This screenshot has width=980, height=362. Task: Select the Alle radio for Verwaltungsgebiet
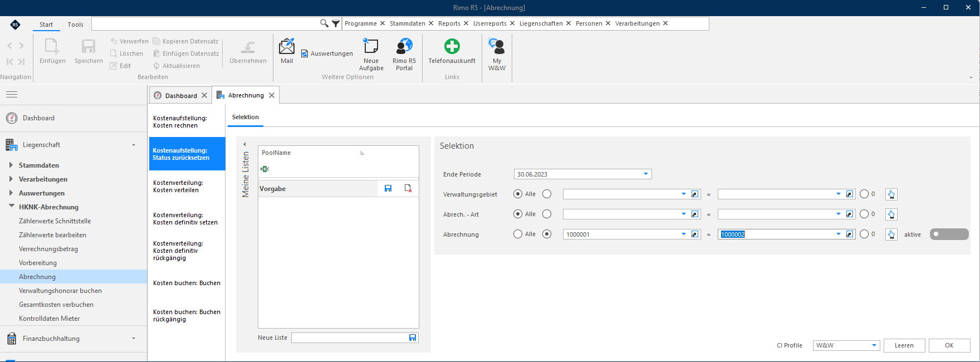[x=518, y=194]
